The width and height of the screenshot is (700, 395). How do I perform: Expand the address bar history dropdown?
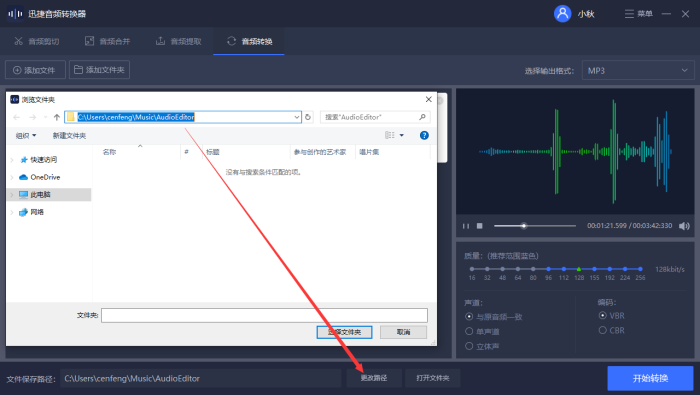[297, 117]
